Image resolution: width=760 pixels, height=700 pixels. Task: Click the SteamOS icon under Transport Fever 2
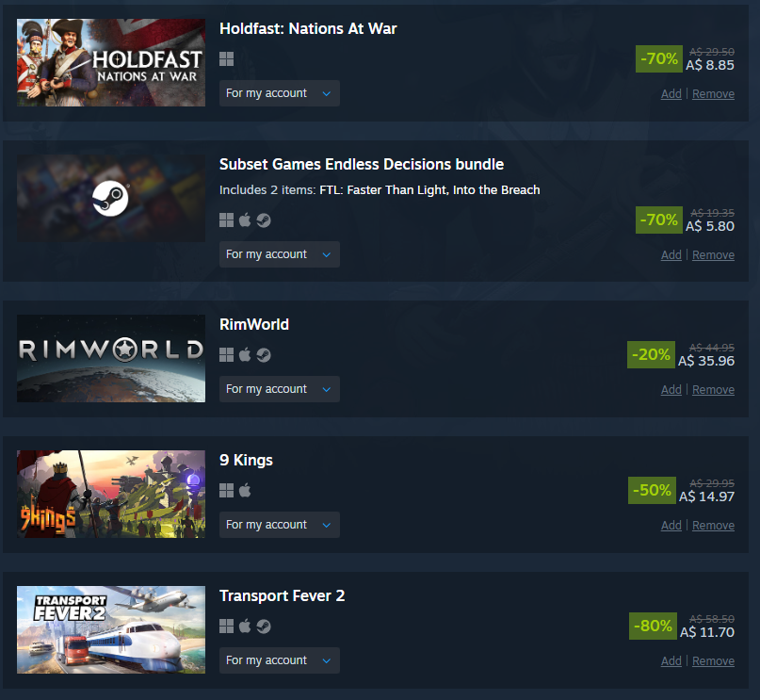264,627
